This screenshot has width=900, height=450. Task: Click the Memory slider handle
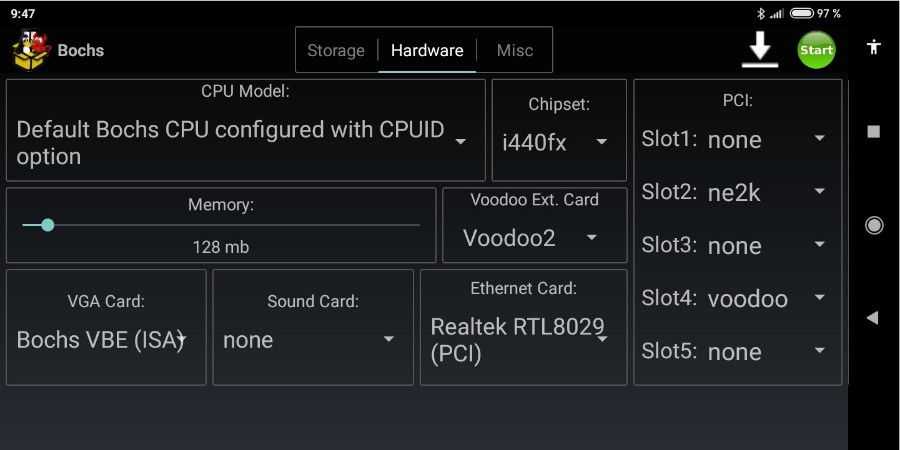[x=48, y=225]
